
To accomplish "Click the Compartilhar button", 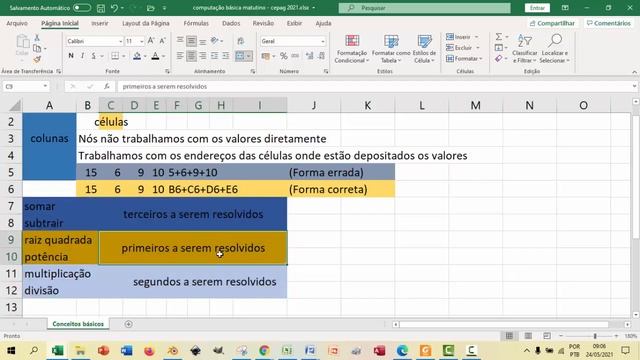I will (x=552, y=23).
